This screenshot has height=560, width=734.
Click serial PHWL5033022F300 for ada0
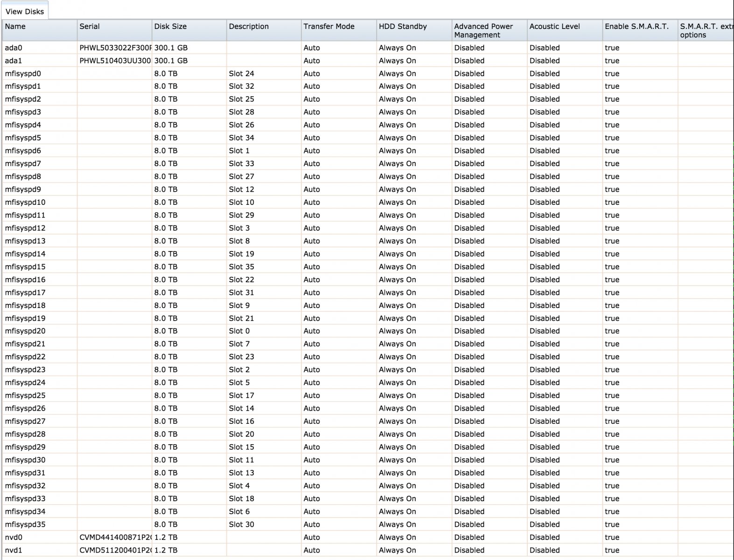pyautogui.click(x=115, y=48)
